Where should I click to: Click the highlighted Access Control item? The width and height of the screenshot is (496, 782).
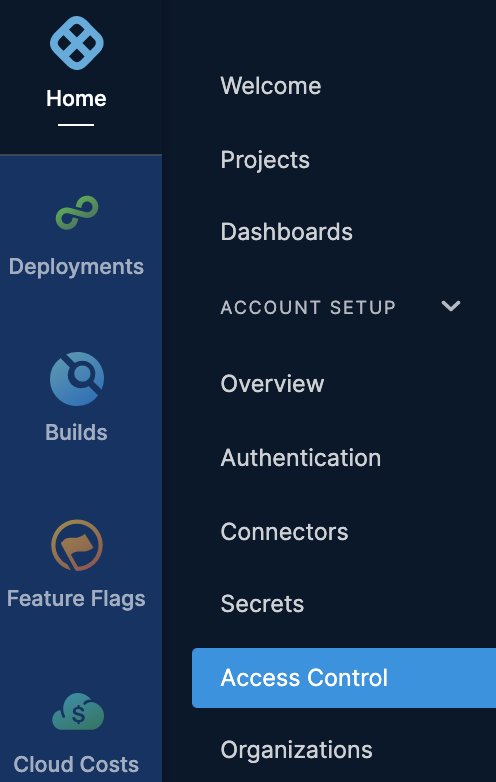coord(344,678)
